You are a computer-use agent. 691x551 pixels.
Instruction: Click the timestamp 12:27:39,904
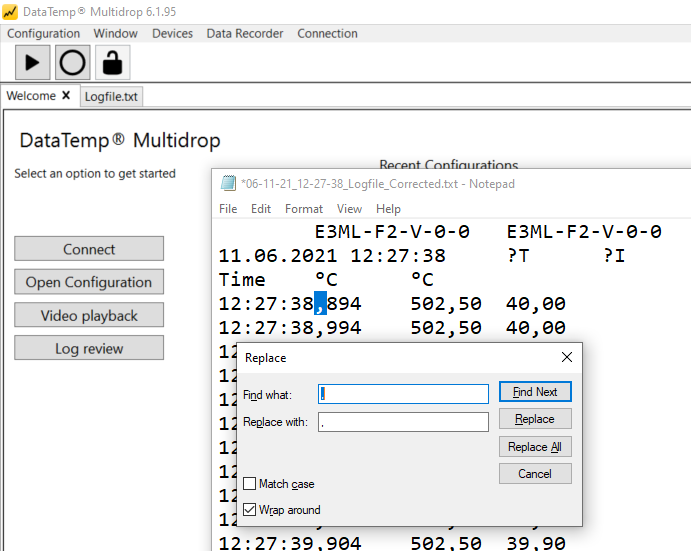tap(290, 543)
